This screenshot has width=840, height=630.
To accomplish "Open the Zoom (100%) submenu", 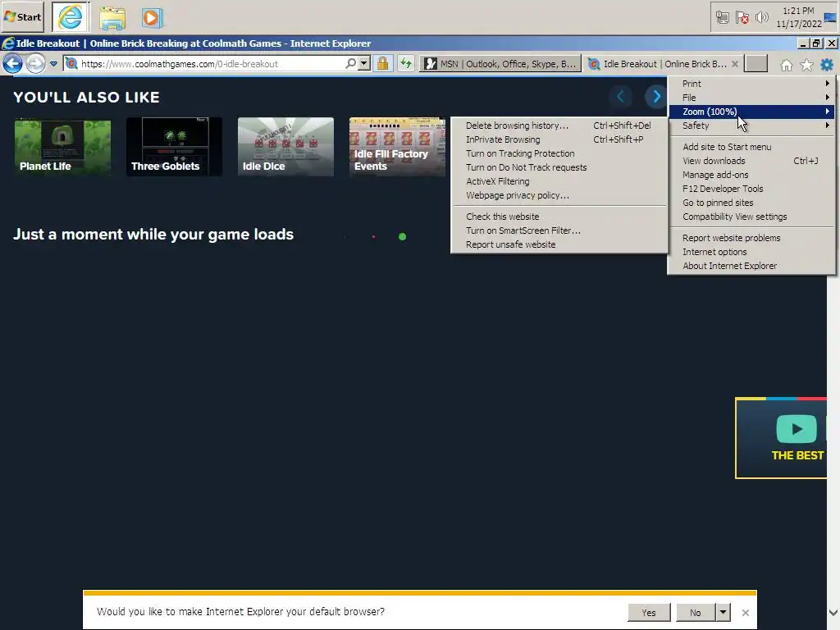I will point(751,112).
